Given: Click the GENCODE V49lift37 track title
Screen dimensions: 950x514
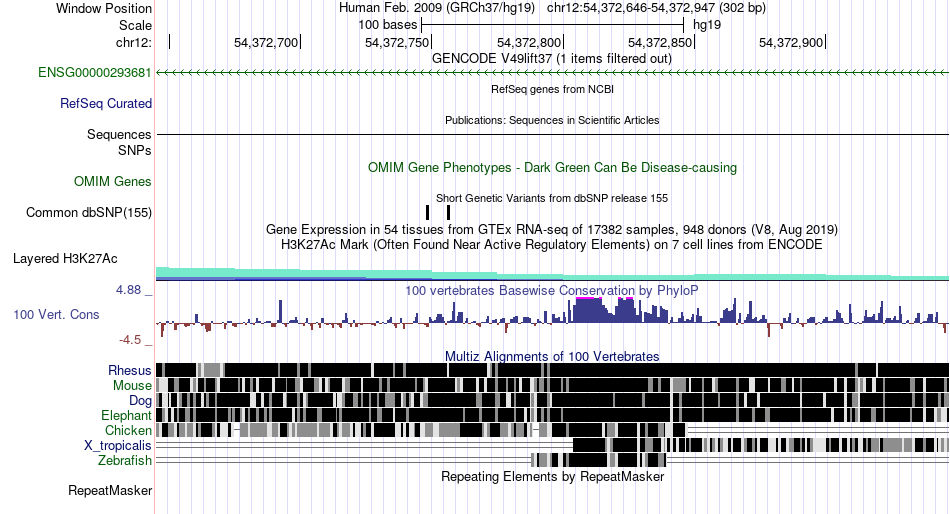Looking at the screenshot, I should tap(552, 59).
